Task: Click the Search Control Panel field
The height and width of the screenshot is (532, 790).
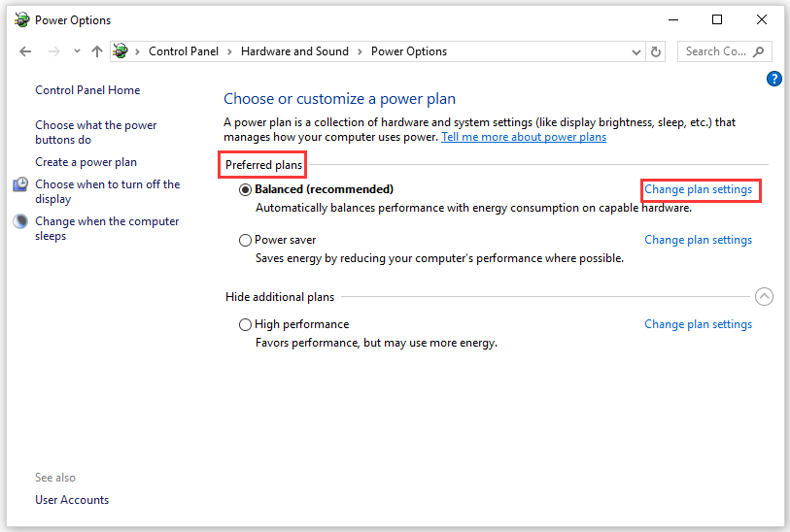Action: pyautogui.click(x=716, y=51)
